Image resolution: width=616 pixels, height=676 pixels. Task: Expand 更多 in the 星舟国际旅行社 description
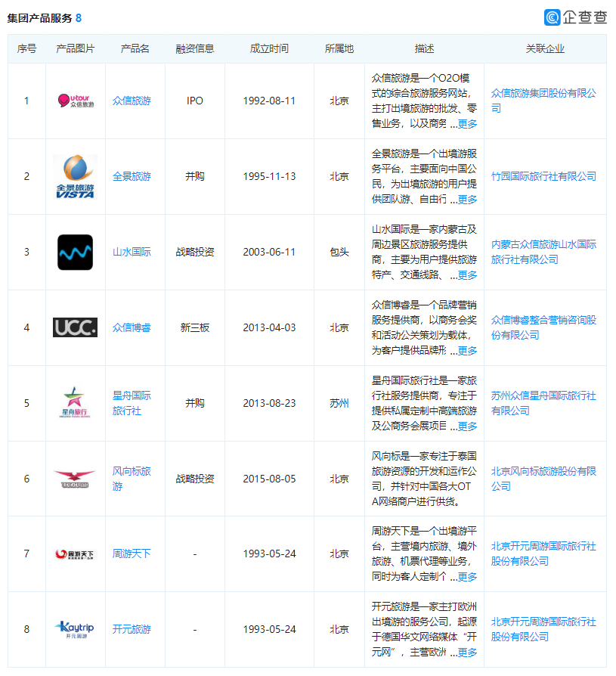point(467,426)
